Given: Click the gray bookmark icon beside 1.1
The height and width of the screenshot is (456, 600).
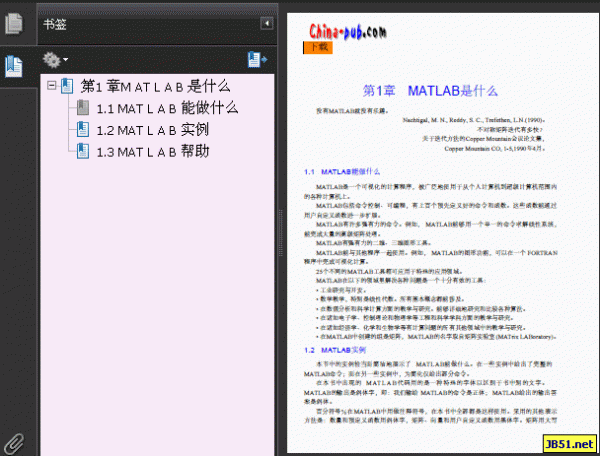Looking at the screenshot, I should click(83, 108).
